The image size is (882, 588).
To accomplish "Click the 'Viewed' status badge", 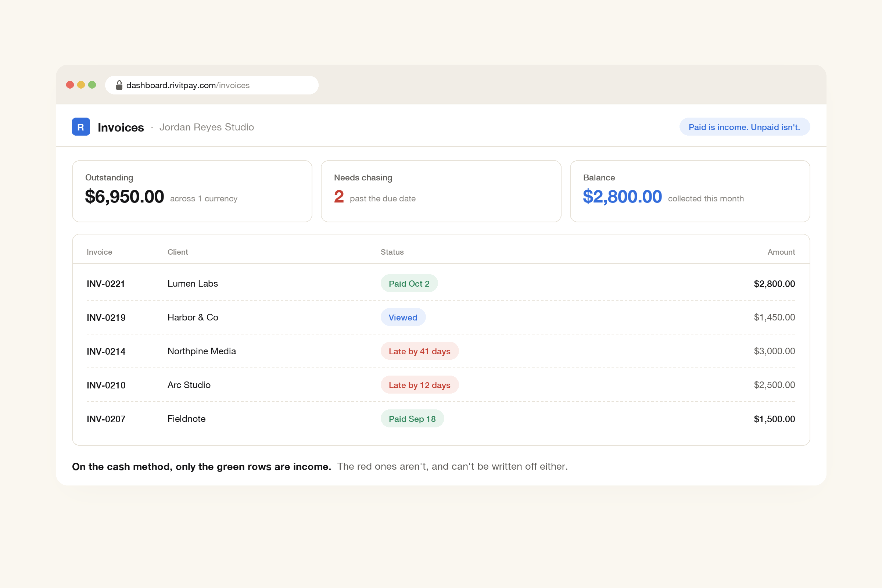I will point(403,317).
